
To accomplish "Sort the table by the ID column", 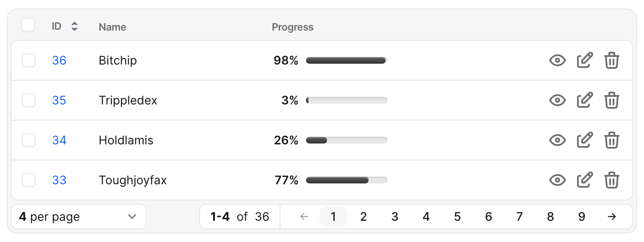I will [x=75, y=27].
